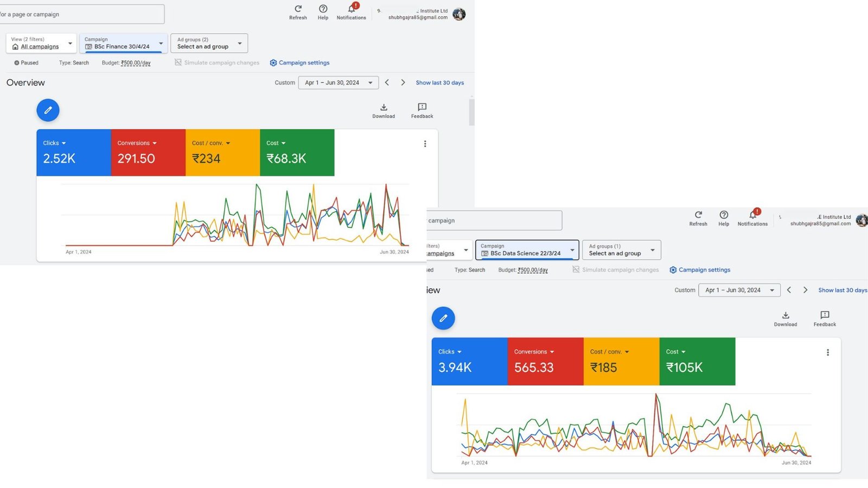Open the BSc Finance 30/4/24 campaign dropdown

124,43
